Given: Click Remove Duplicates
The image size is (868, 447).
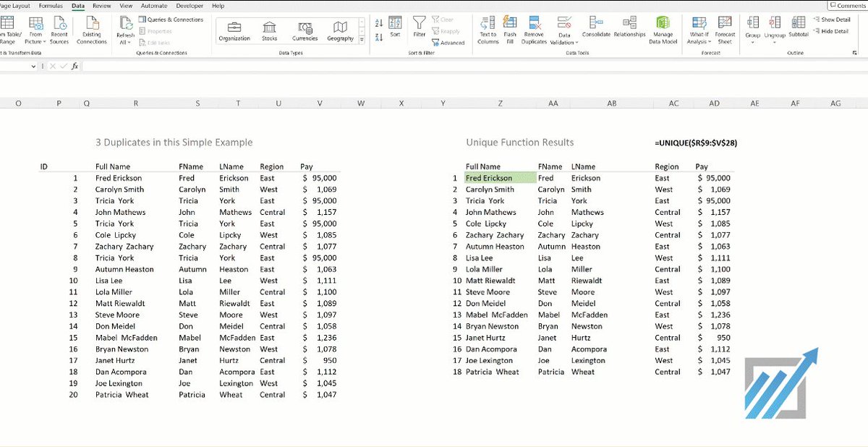Looking at the screenshot, I should tap(535, 30).
